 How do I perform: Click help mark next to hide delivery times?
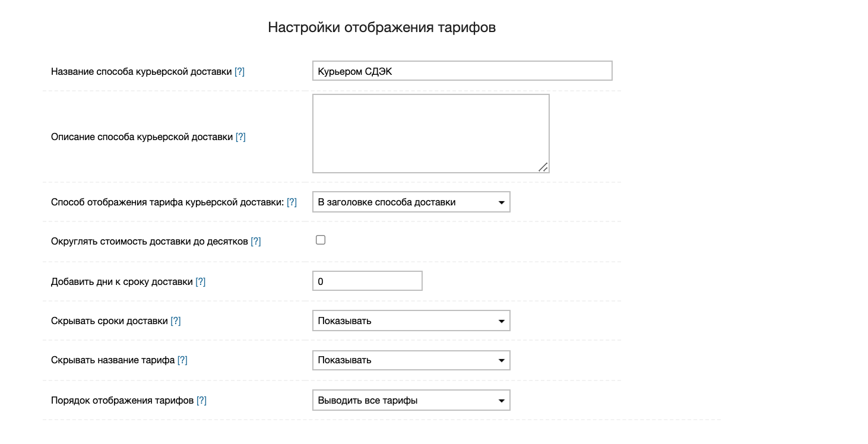point(175,321)
